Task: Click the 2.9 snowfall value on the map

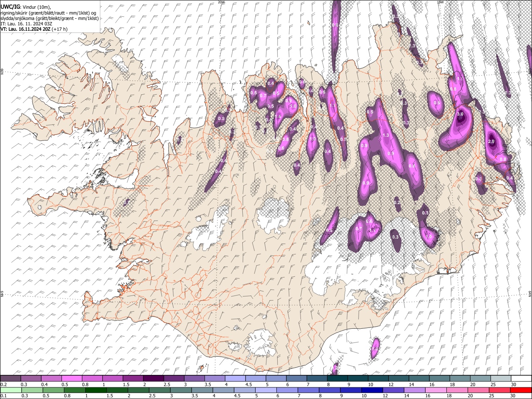Action: point(491,142)
